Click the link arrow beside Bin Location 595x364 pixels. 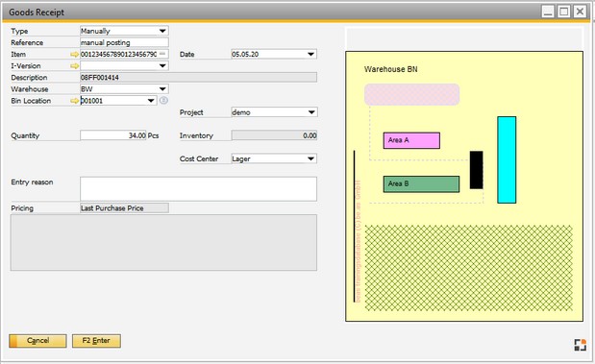click(74, 101)
